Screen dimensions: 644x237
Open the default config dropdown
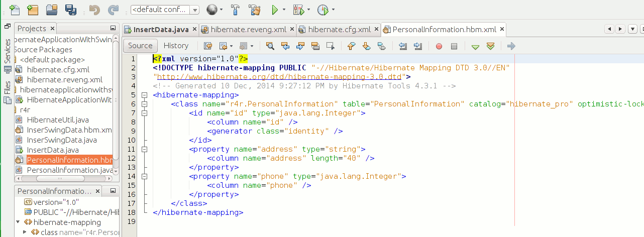tap(165, 10)
